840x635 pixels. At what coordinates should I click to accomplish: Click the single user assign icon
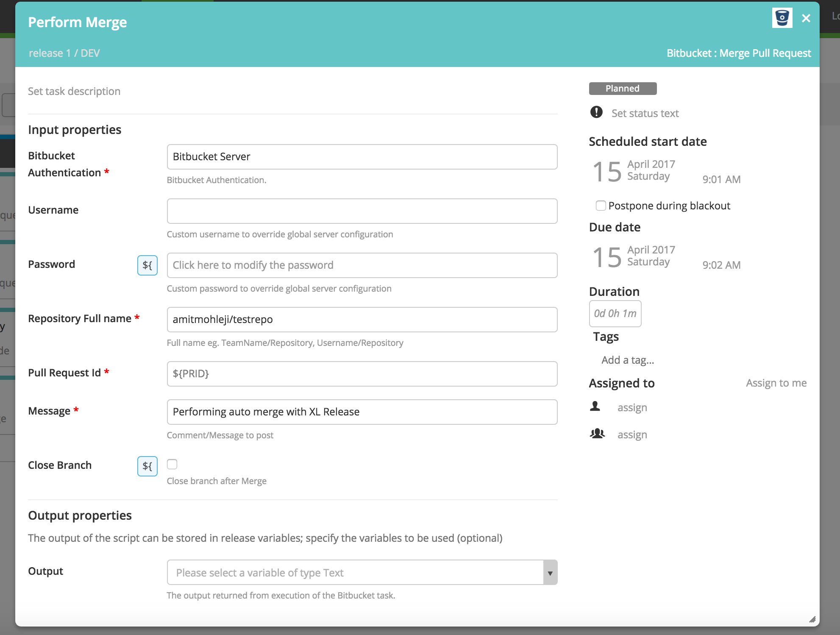click(x=595, y=407)
